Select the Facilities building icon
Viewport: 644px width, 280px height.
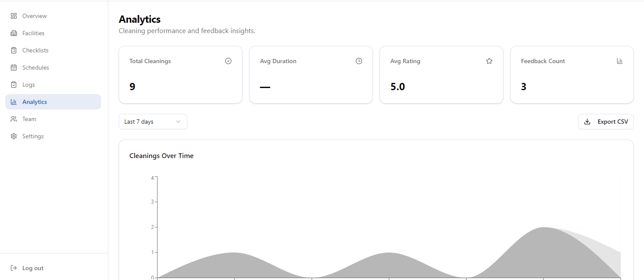(x=13, y=33)
